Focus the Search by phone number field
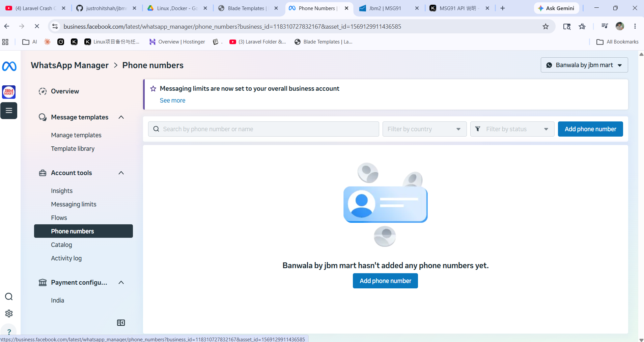The image size is (644, 342). [x=263, y=129]
